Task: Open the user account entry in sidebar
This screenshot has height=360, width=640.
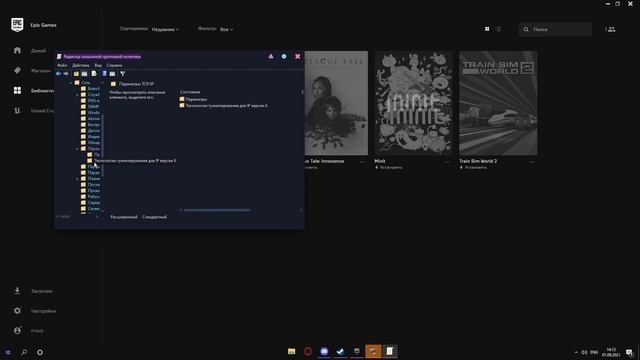Action: (29, 331)
